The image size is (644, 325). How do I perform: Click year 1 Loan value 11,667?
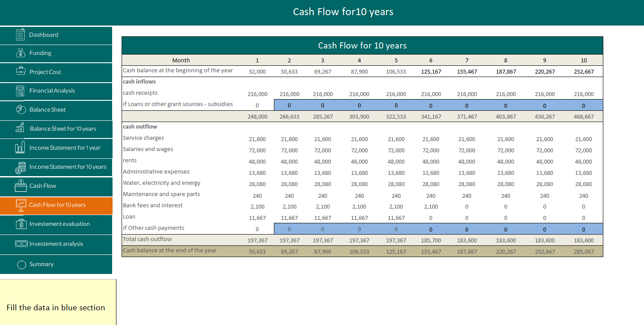point(257,218)
